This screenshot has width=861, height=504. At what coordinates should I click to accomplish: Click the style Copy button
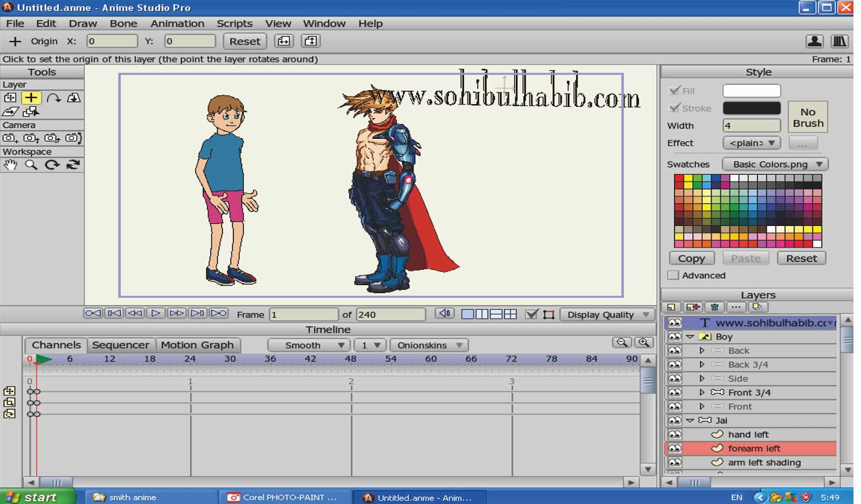click(691, 258)
